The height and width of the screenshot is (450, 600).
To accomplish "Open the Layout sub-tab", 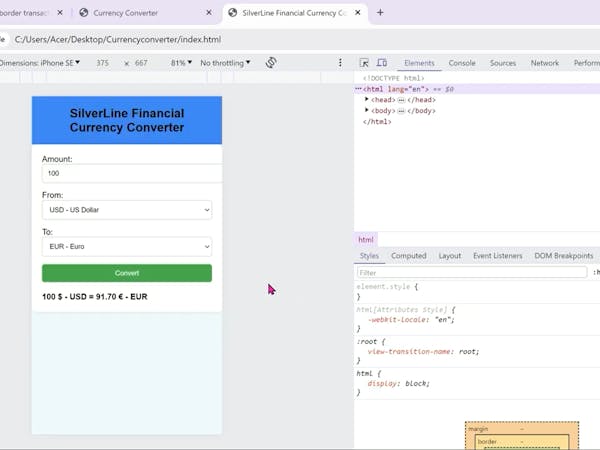I will (x=450, y=256).
